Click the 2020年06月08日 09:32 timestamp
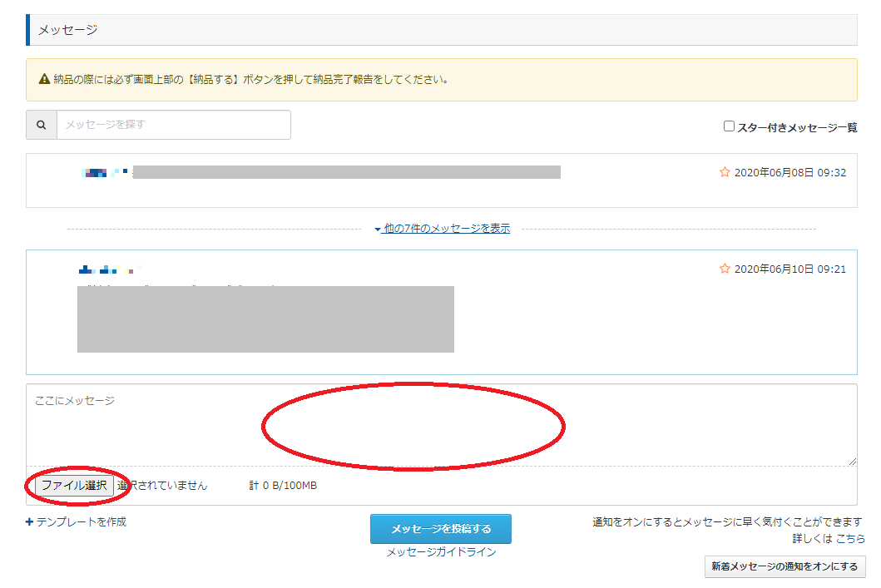The width and height of the screenshot is (881, 588). (x=789, y=173)
